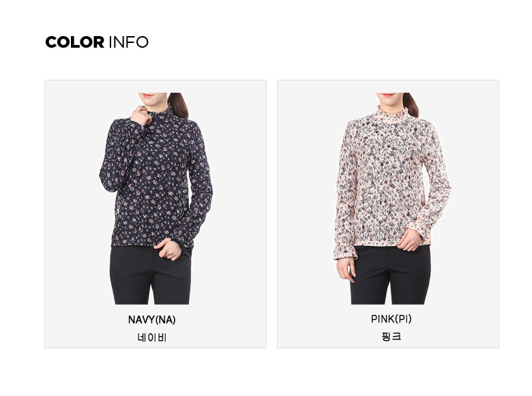This screenshot has height=396, width=532.
Task: Click the pink model's ponytail
Action: (411, 104)
